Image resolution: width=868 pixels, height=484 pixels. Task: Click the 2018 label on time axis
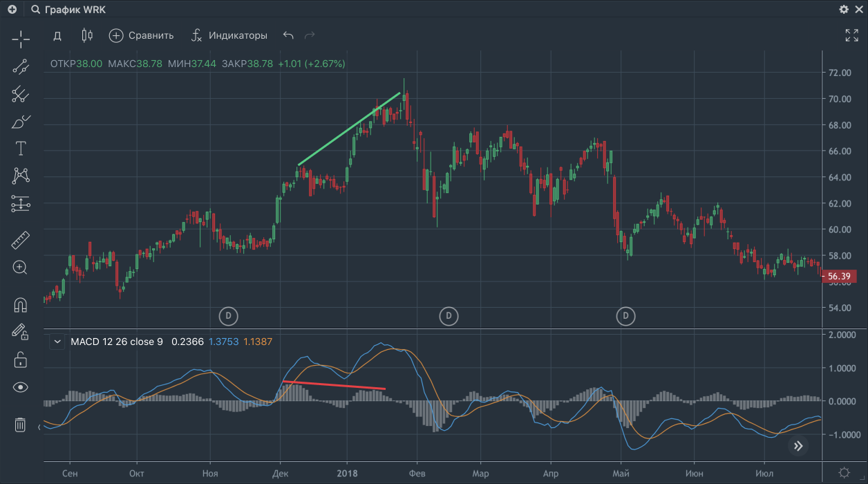click(347, 474)
